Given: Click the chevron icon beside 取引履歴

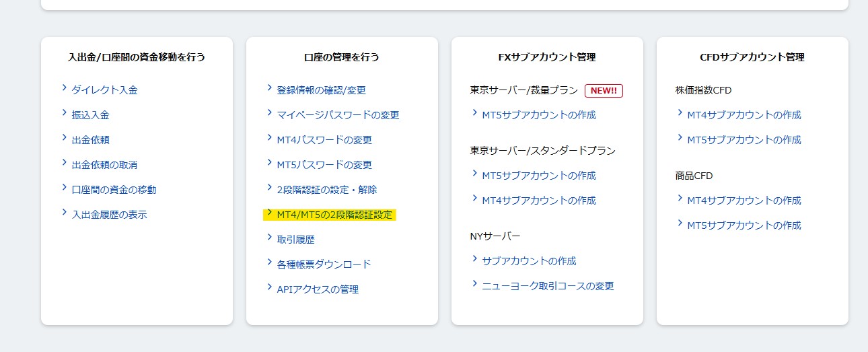Looking at the screenshot, I should [269, 238].
